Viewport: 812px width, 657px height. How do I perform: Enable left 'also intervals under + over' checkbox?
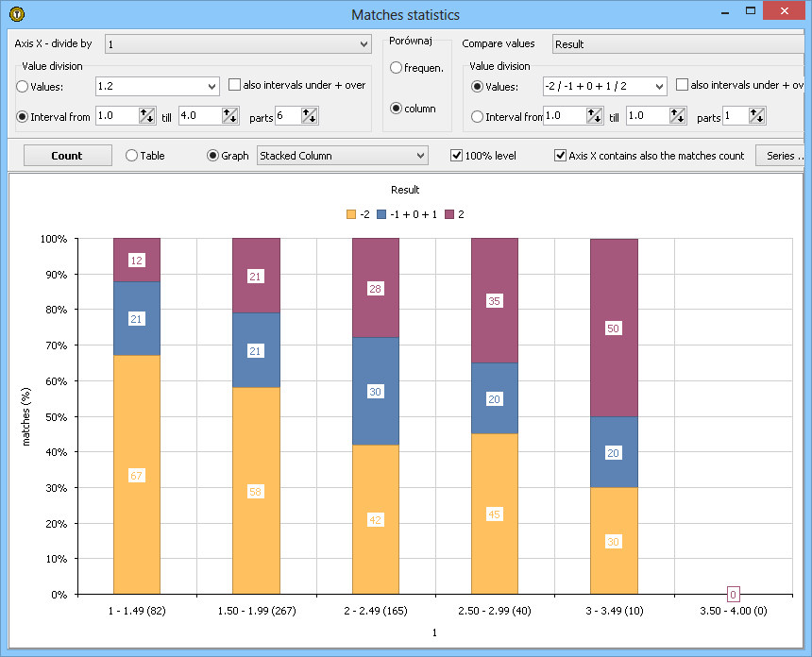[235, 85]
